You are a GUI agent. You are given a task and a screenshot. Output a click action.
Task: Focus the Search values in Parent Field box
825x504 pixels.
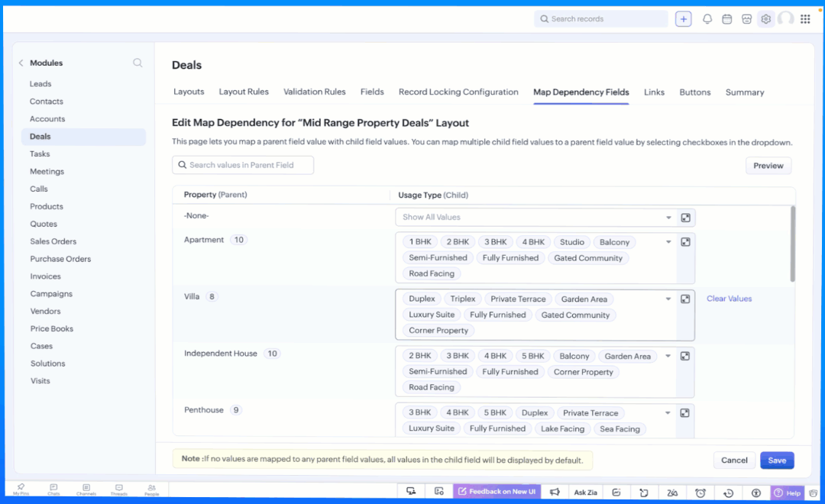243,165
